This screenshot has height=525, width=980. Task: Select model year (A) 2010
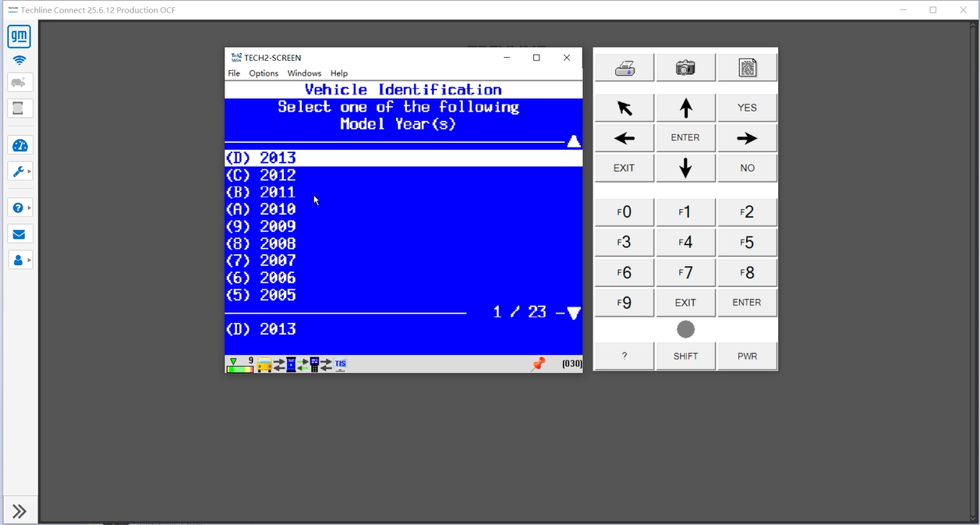pos(261,209)
